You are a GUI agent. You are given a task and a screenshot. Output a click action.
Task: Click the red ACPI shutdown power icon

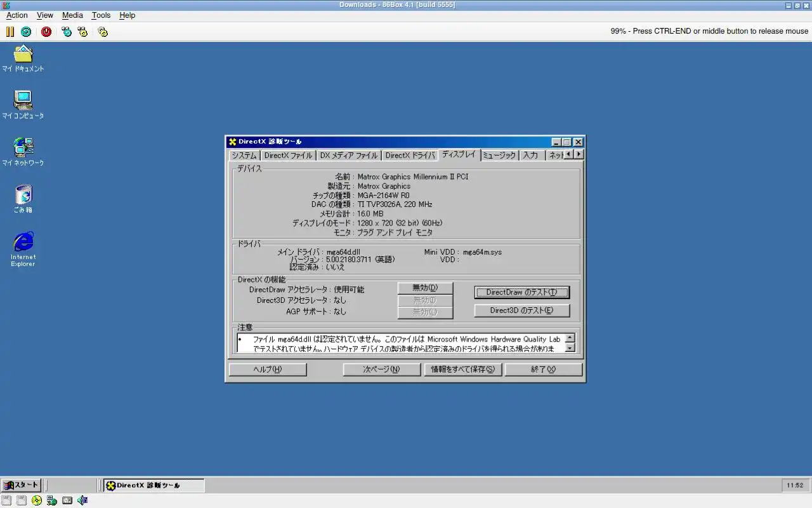(x=46, y=31)
